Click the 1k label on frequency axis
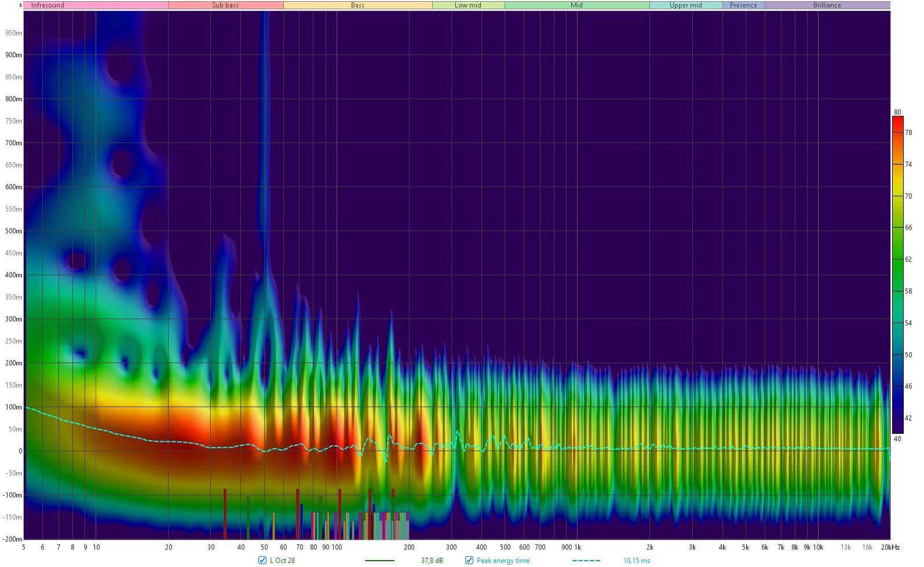 coord(578,547)
